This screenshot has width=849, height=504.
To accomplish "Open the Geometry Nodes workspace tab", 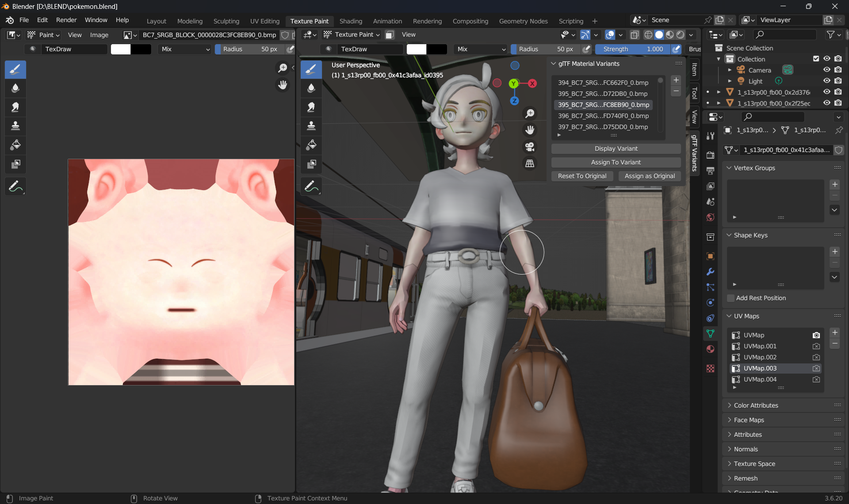I will coord(523,21).
